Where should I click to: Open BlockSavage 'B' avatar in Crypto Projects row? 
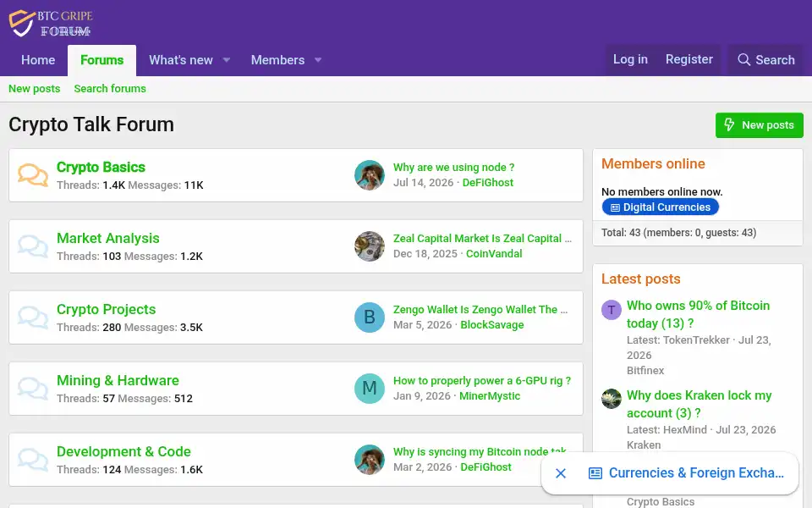coord(370,317)
